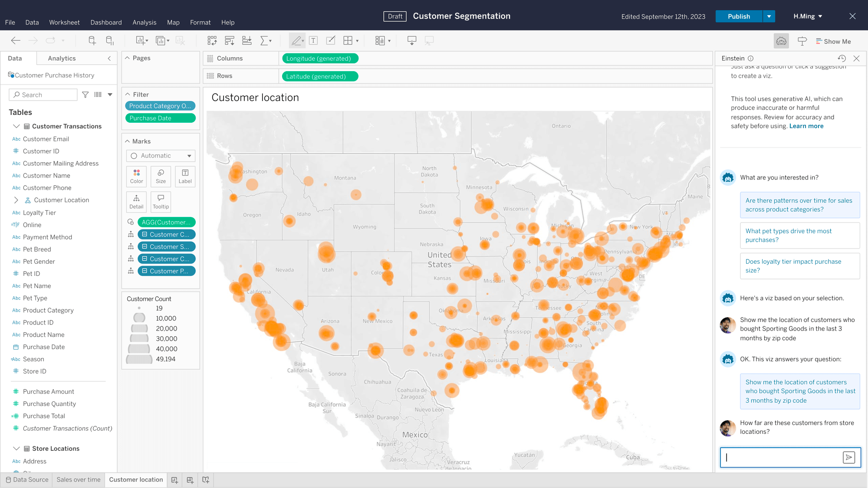The height and width of the screenshot is (488, 868).
Task: Swap Rows and Columns on the toolbar
Action: [x=212, y=40]
